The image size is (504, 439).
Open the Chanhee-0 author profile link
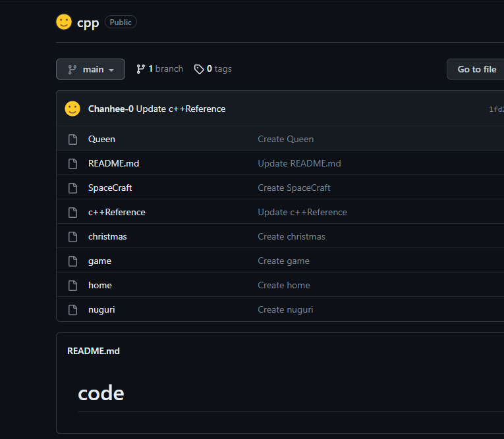[111, 109]
